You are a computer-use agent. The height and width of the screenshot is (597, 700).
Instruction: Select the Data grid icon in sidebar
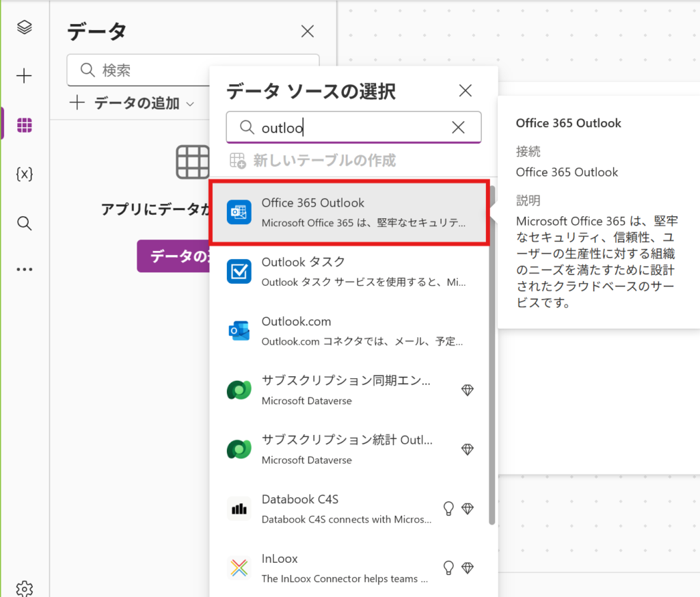(25, 125)
